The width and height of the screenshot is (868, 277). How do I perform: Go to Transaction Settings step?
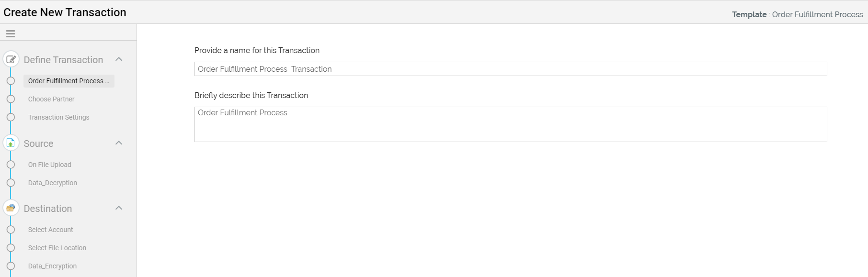click(x=58, y=117)
